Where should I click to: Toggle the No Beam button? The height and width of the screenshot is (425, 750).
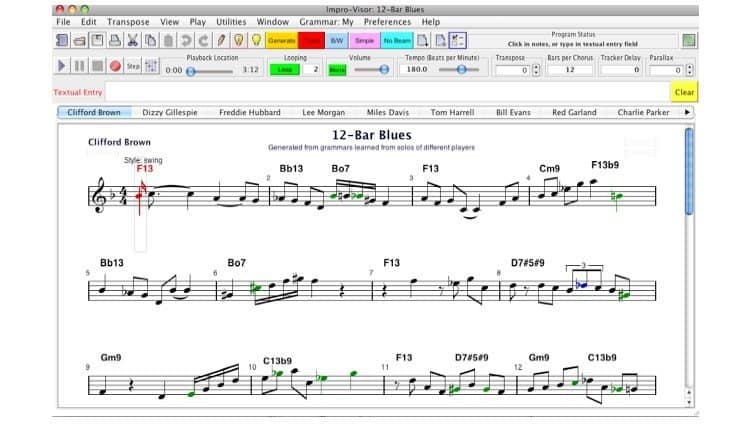click(395, 41)
